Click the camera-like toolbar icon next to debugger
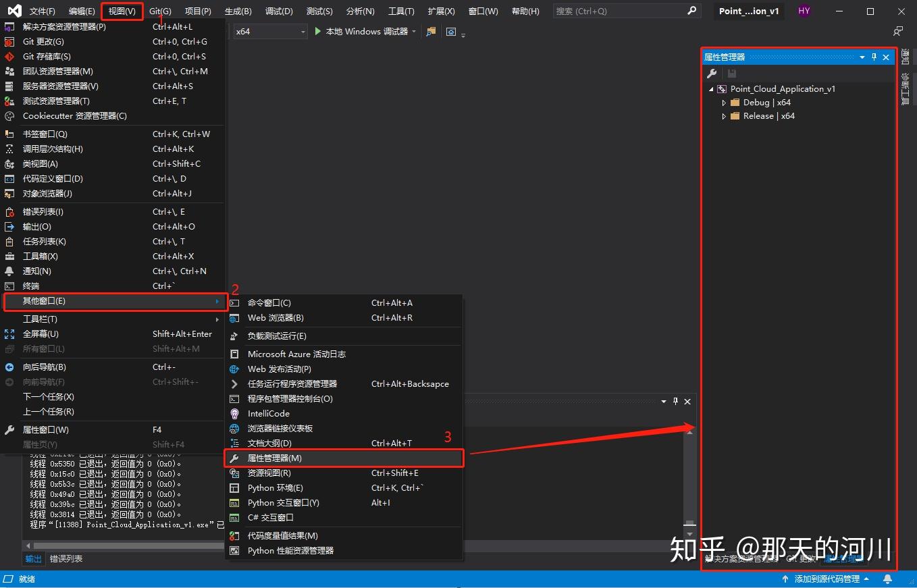 pos(451,31)
